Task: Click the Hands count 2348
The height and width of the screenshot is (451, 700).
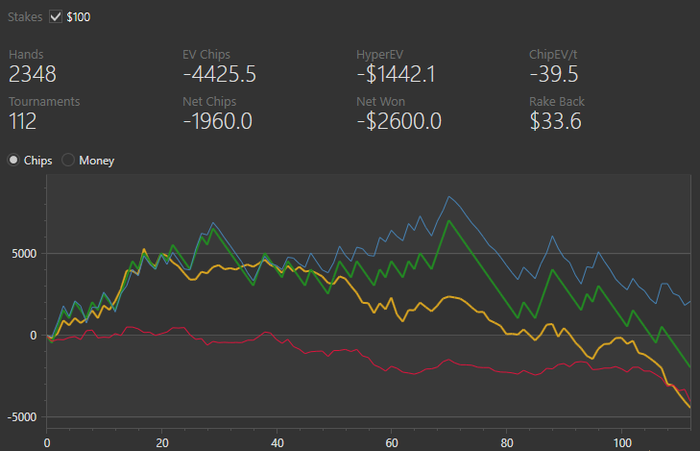Action: pos(33,74)
